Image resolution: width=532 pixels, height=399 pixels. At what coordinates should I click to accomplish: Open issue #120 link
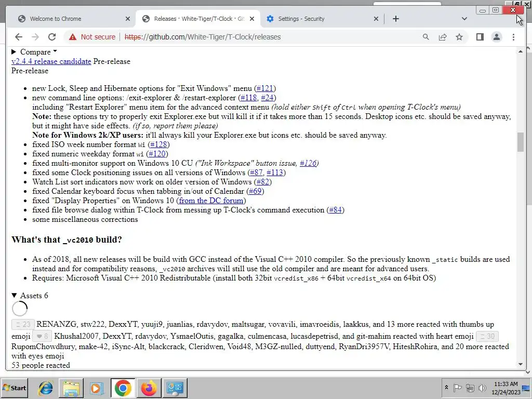157,154
